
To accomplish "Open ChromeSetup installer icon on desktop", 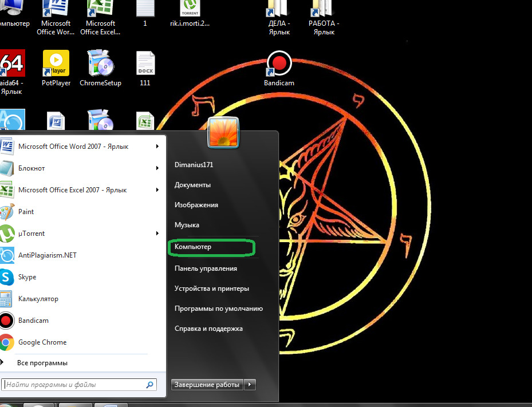I will click(x=100, y=64).
